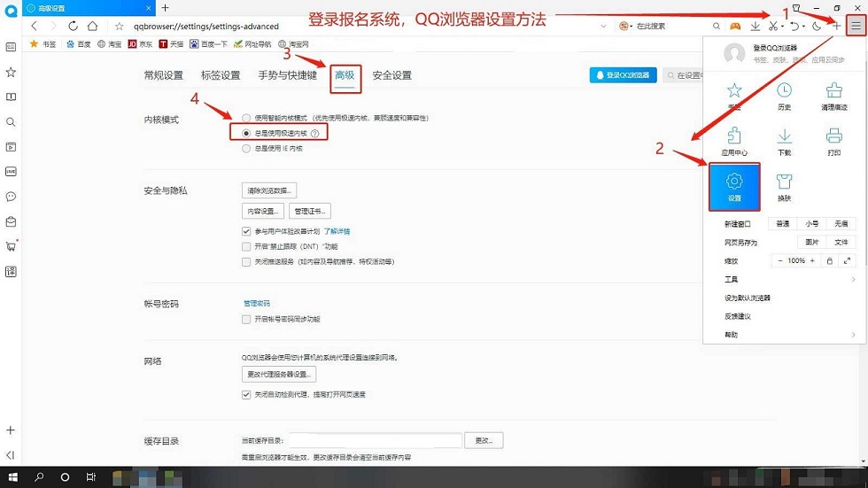The width and height of the screenshot is (868, 488).
Task: Click 管理证书 button
Action: pyautogui.click(x=309, y=211)
